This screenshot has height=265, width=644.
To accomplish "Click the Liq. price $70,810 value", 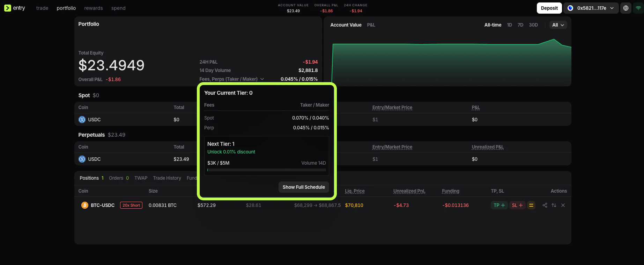I will pyautogui.click(x=354, y=205).
